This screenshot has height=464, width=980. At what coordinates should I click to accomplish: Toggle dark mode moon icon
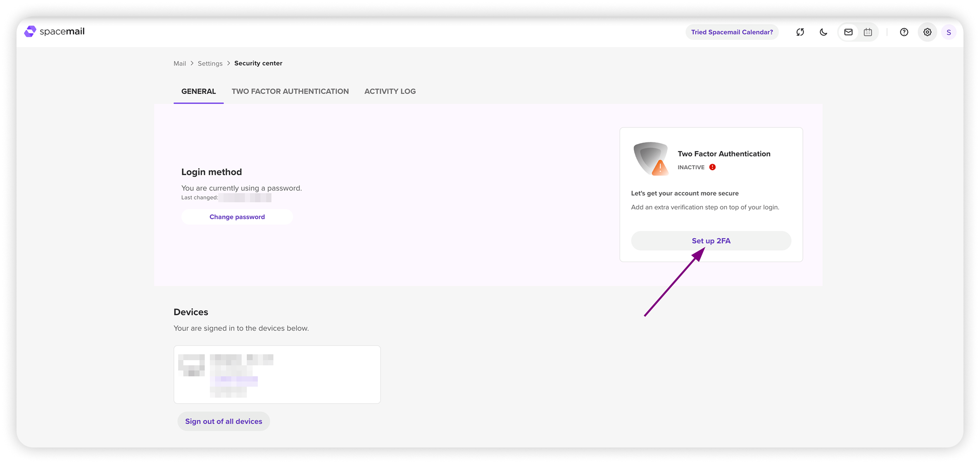click(x=823, y=32)
